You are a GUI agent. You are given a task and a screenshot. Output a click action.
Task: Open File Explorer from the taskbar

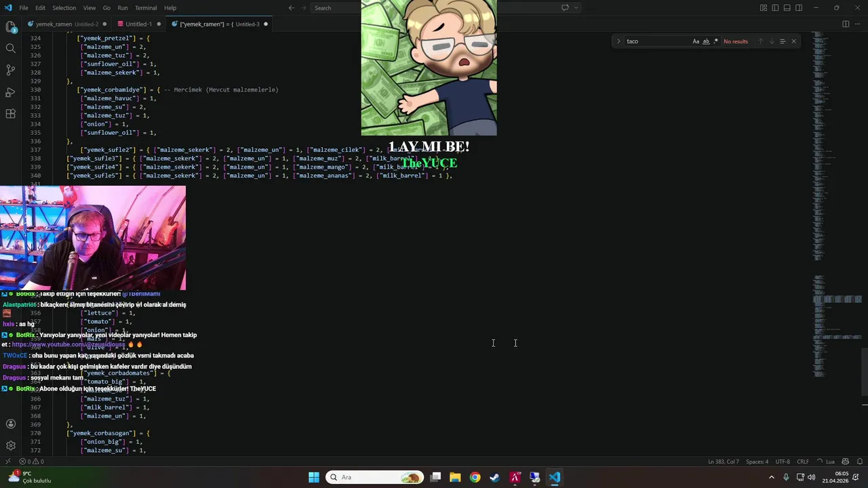click(x=455, y=477)
